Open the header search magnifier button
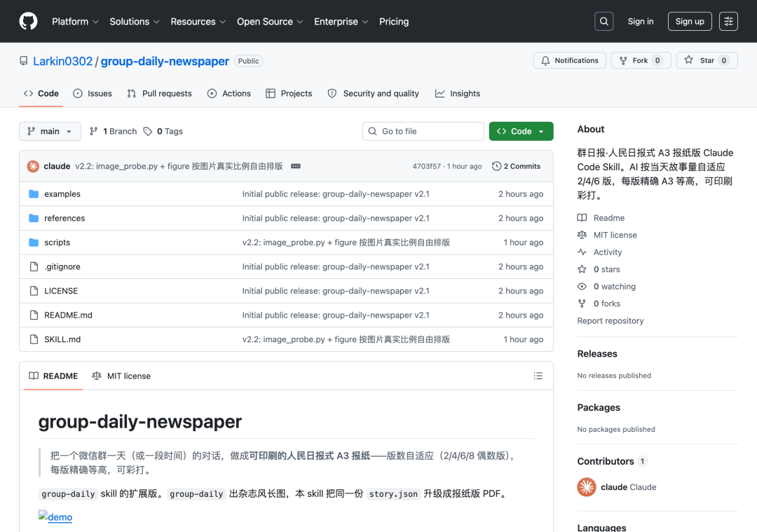 tap(603, 21)
